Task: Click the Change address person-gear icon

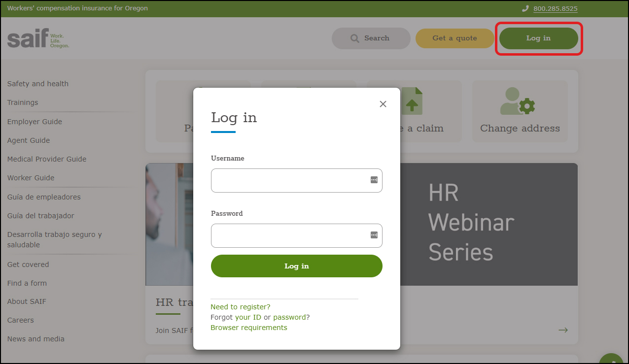Action: (517, 101)
